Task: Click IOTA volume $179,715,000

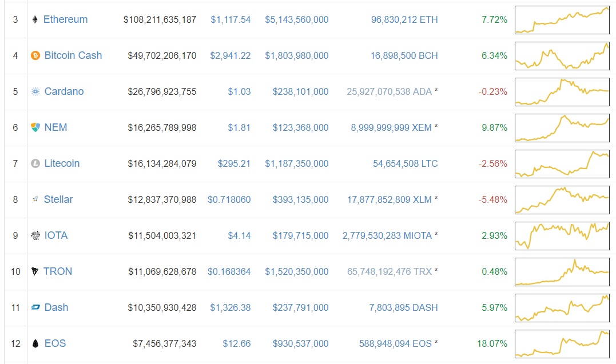Action: coord(300,235)
